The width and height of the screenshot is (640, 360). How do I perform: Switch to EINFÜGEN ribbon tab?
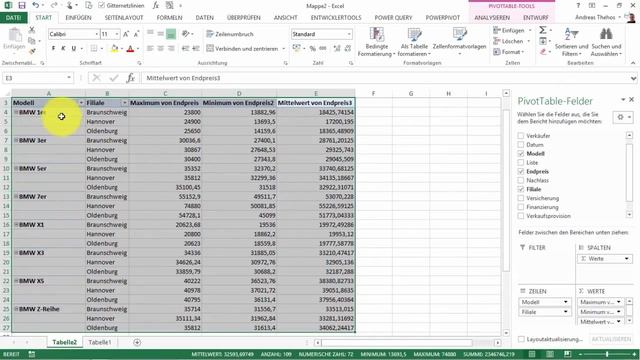coord(78,18)
